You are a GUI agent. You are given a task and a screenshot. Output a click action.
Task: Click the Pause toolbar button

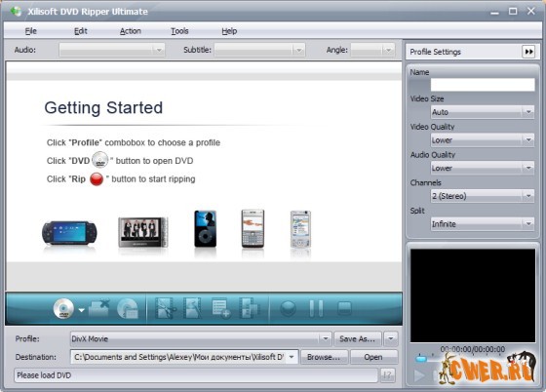316,308
